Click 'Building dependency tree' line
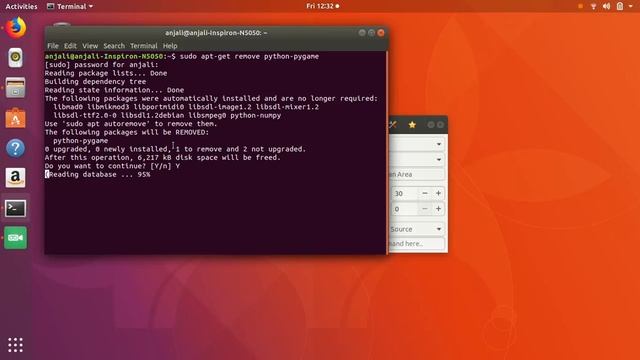This screenshot has width=640, height=360. pyautogui.click(x=95, y=82)
